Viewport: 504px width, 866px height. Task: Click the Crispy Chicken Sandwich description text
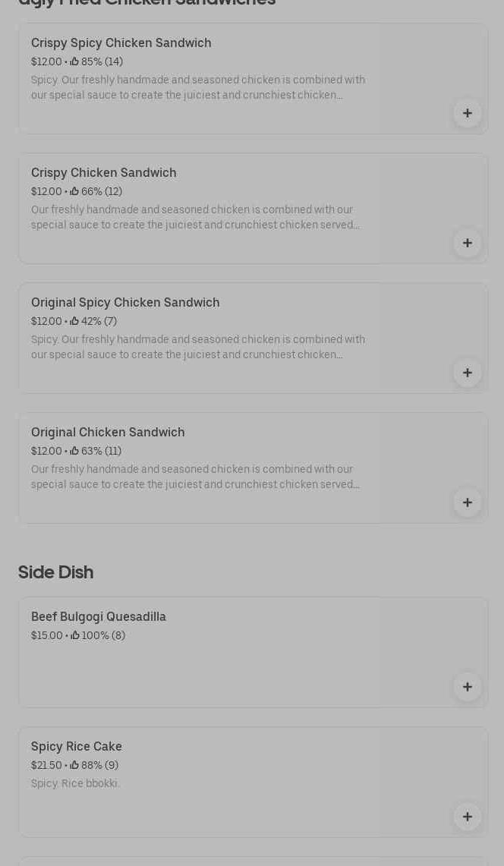tap(196, 217)
